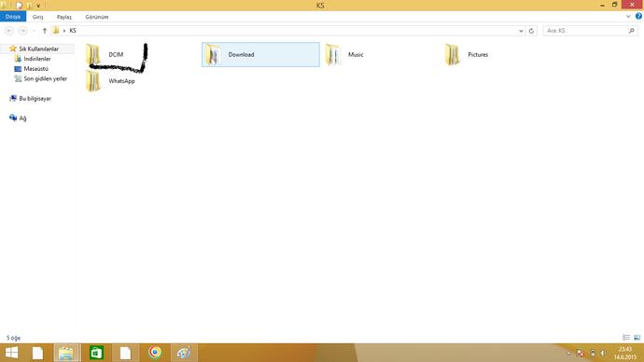The height and width of the screenshot is (362, 644).
Task: Open the Windows Start button
Action: coord(11,353)
